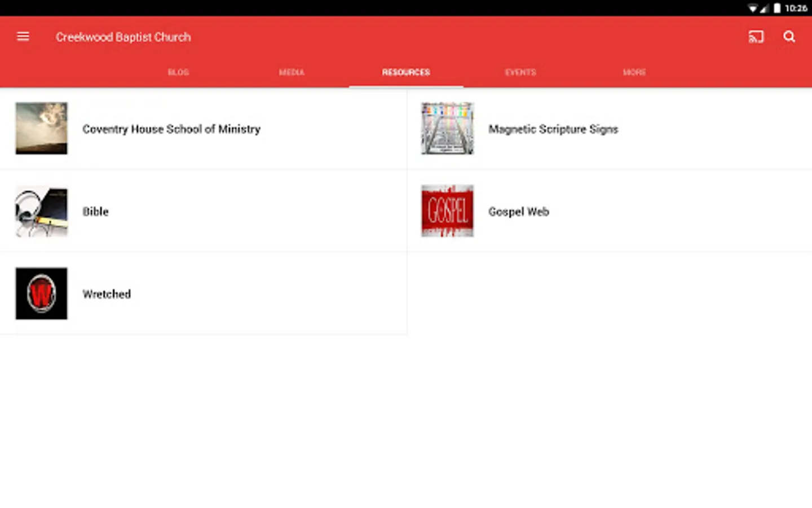Tap the Cast screen icon
Screen dimensions: 812x508
[756, 37]
